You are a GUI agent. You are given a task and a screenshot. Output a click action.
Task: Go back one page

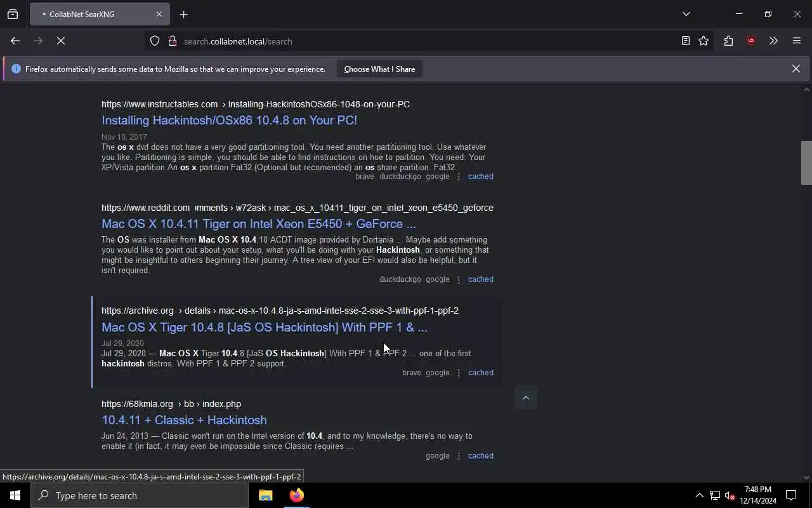click(15, 41)
